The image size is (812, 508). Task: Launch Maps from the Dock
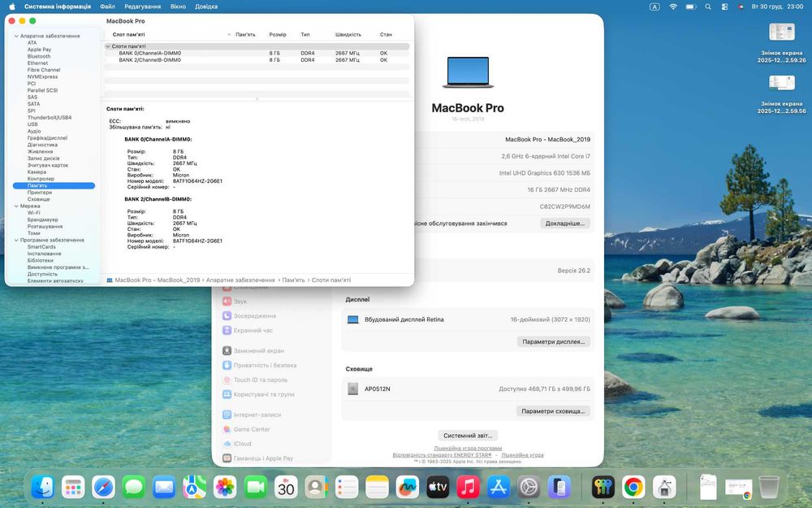pyautogui.click(x=195, y=487)
